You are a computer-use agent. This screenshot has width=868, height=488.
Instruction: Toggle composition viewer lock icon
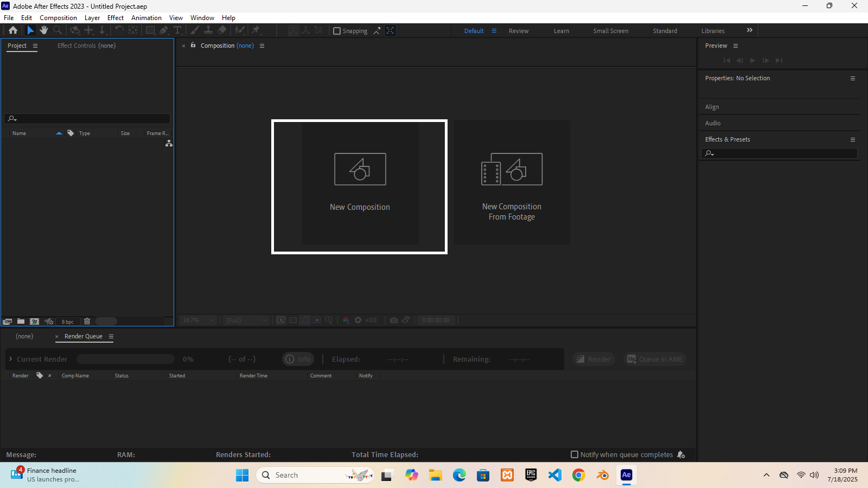tap(193, 45)
